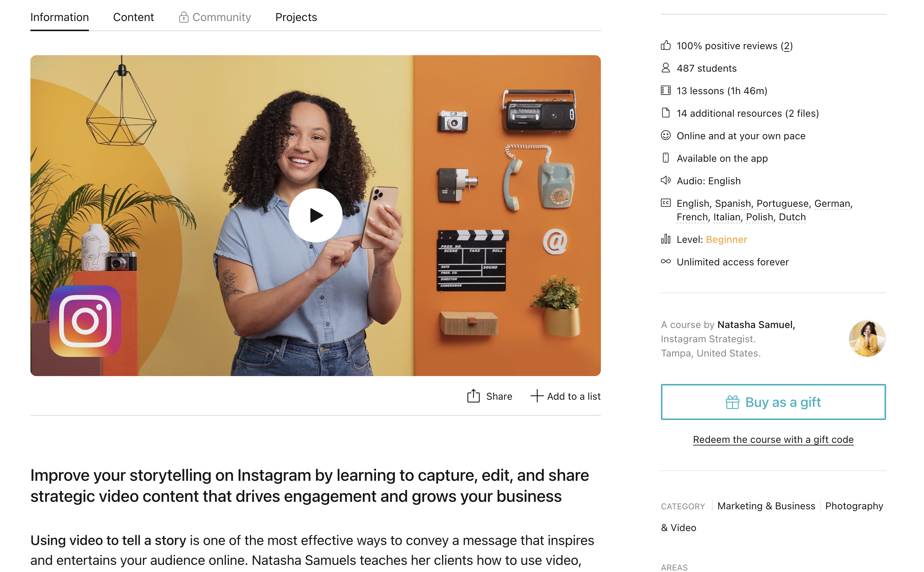924x572 pixels.
Task: Click the bar chart Level icon
Action: [665, 239]
